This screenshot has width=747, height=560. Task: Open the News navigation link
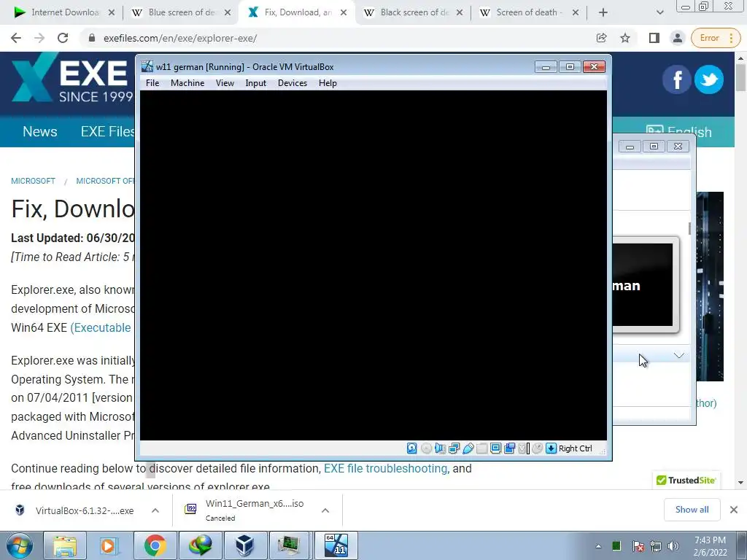[x=40, y=131]
